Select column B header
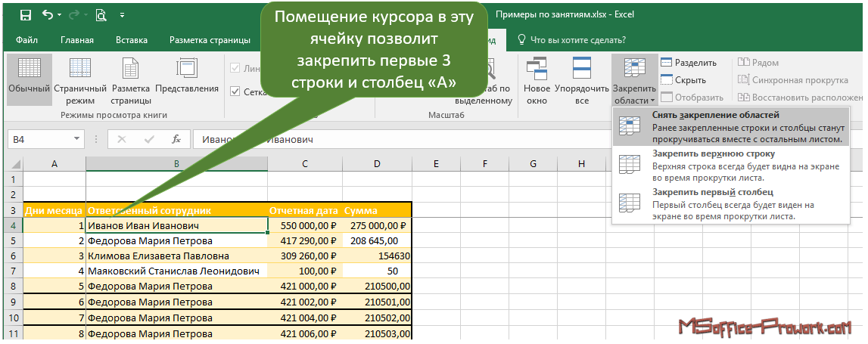The width and height of the screenshot is (868, 344). 176,164
